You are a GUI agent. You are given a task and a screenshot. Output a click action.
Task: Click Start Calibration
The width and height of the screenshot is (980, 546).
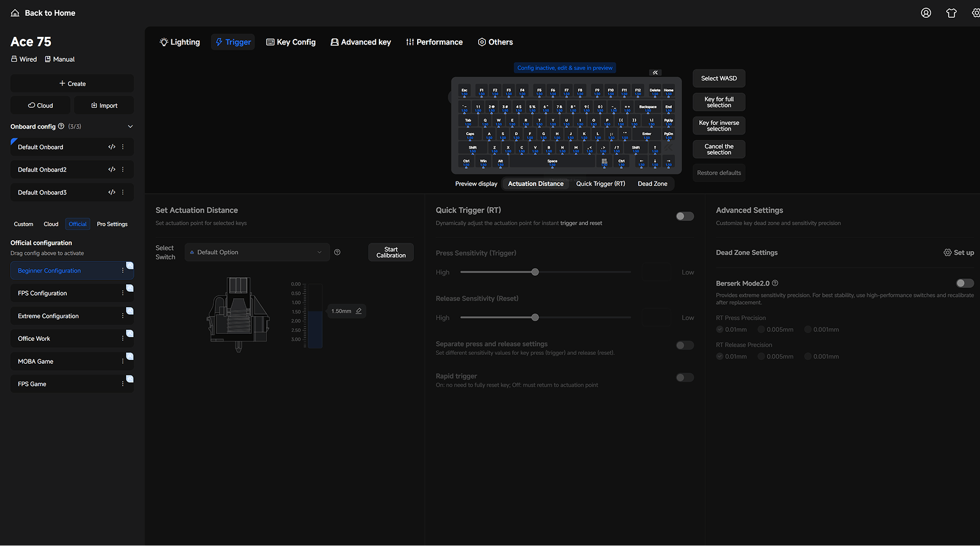[391, 252]
